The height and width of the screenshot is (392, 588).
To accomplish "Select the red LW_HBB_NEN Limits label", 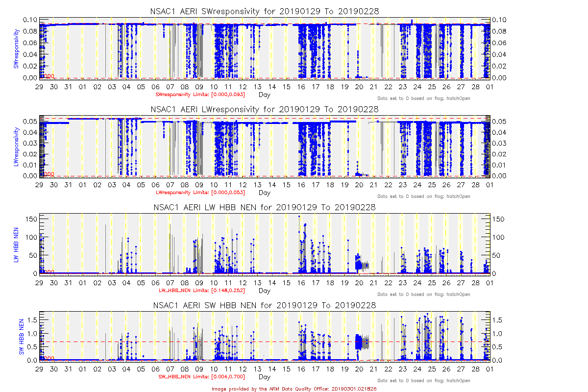I will (200, 290).
